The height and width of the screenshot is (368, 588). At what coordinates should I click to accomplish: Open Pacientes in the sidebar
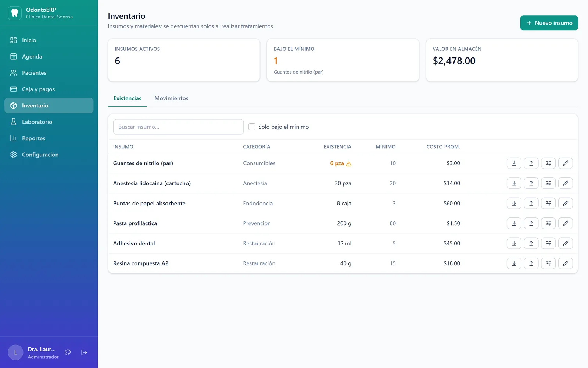coord(49,73)
